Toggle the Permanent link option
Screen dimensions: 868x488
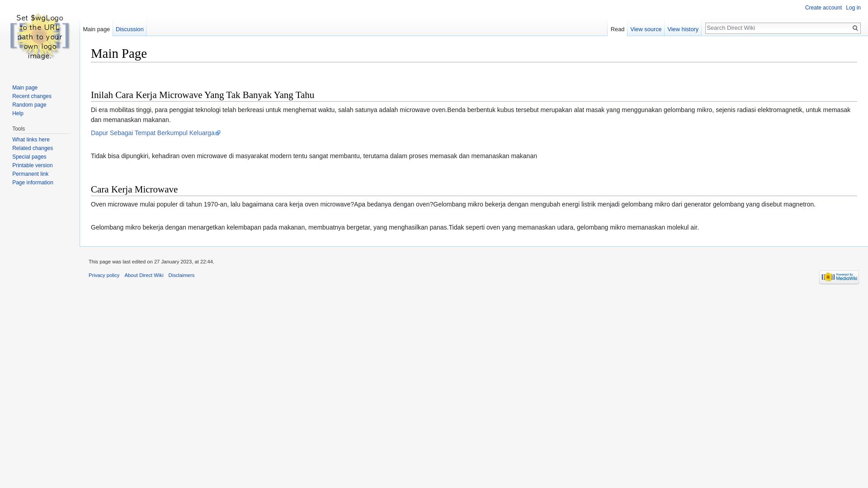[x=30, y=174]
